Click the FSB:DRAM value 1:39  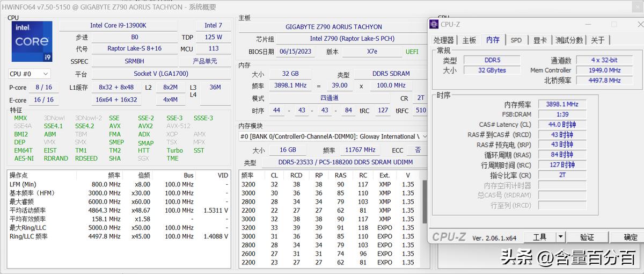coord(562,114)
